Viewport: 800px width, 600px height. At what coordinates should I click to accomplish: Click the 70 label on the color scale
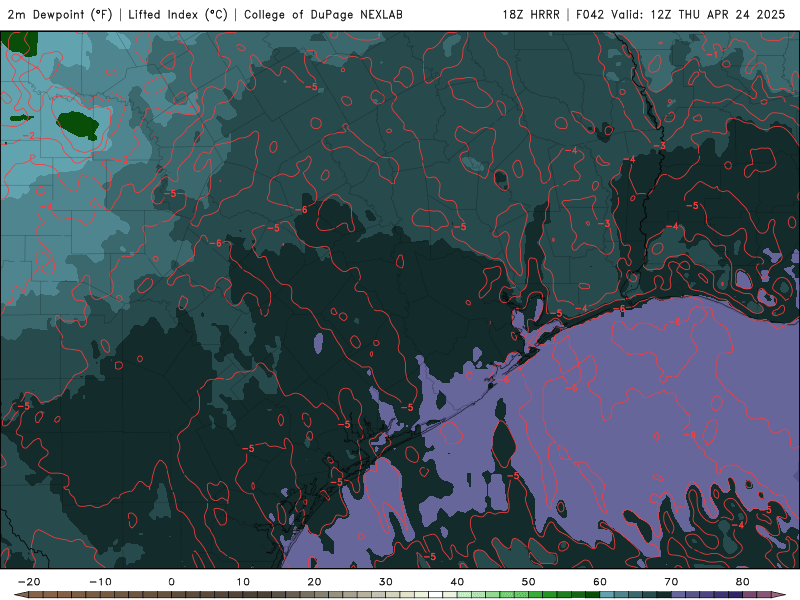point(671,582)
